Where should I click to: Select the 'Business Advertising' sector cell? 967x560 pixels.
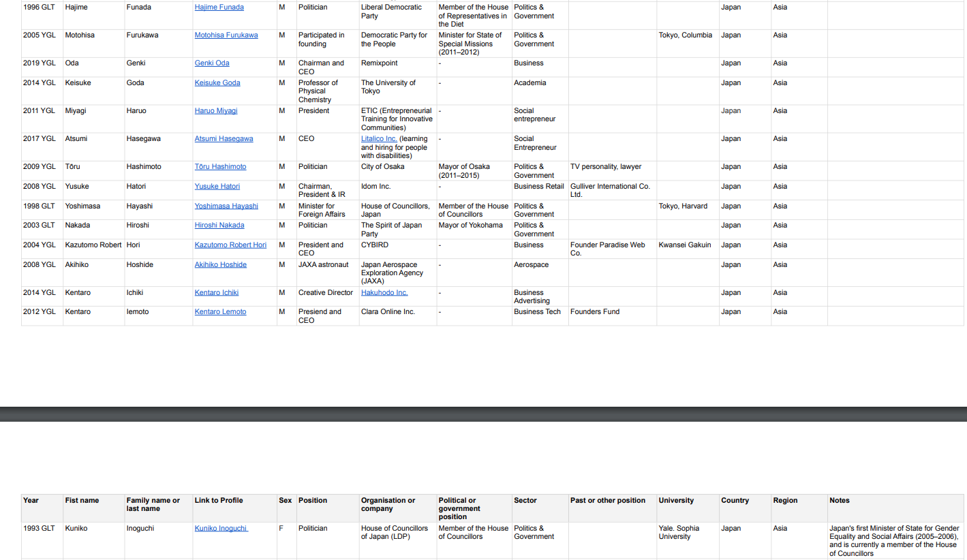click(x=540, y=296)
